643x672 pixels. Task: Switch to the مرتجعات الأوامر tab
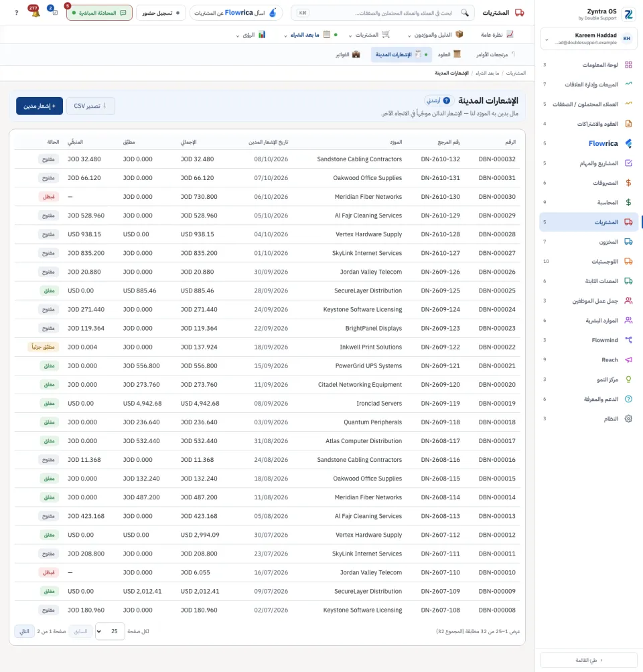[495, 54]
